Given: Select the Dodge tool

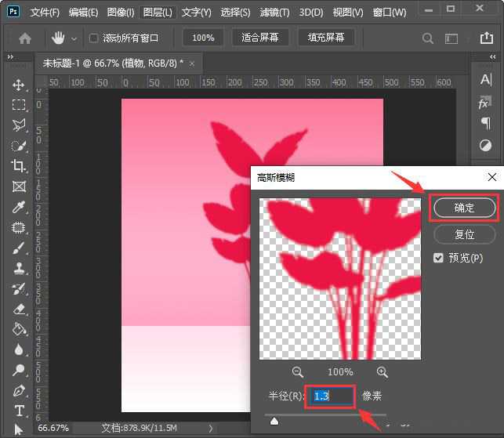Looking at the screenshot, I should [19, 370].
